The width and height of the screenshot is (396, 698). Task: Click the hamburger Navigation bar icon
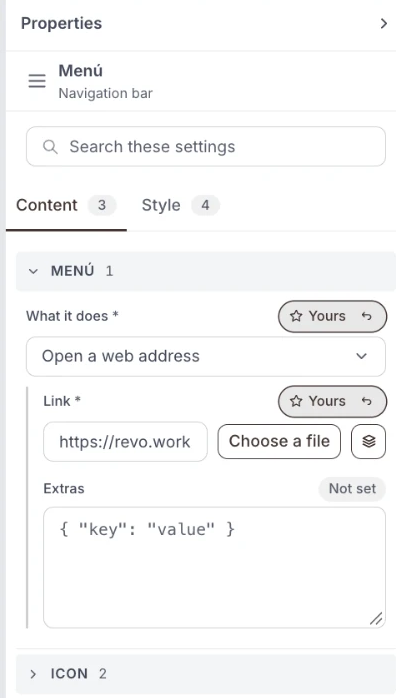[x=37, y=81]
